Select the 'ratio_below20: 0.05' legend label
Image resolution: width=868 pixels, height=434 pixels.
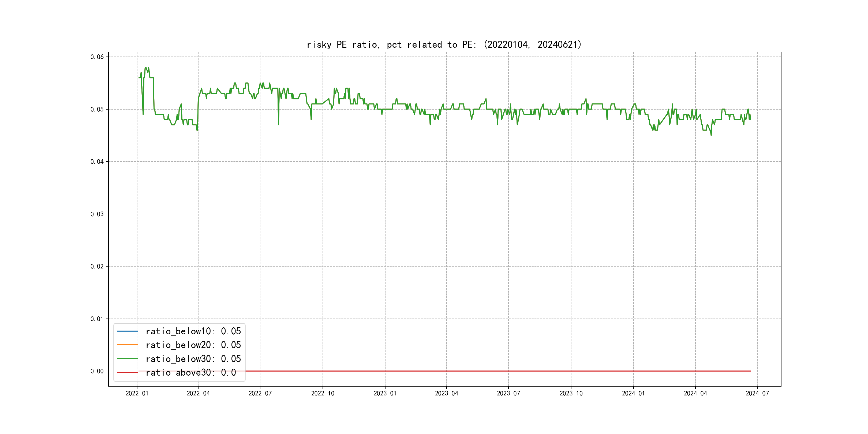193,345
